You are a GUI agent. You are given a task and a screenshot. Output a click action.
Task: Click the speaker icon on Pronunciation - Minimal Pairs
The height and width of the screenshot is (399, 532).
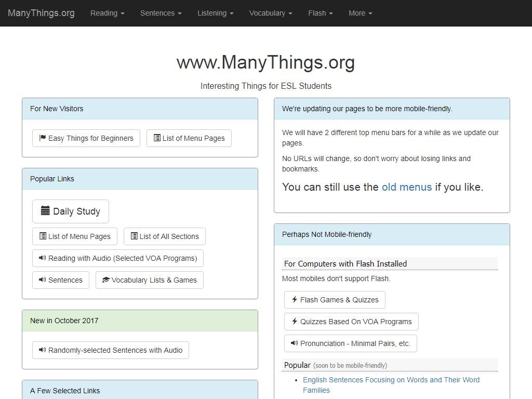click(x=295, y=343)
